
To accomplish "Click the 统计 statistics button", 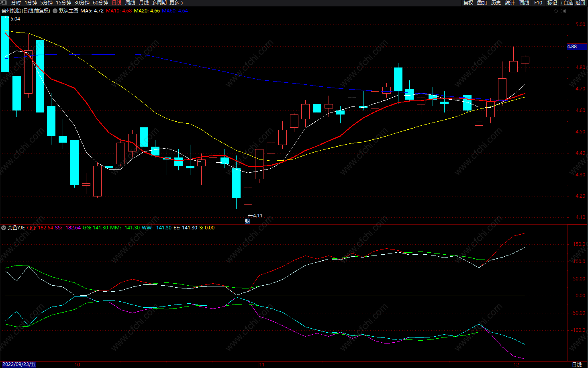I will (x=510, y=3).
